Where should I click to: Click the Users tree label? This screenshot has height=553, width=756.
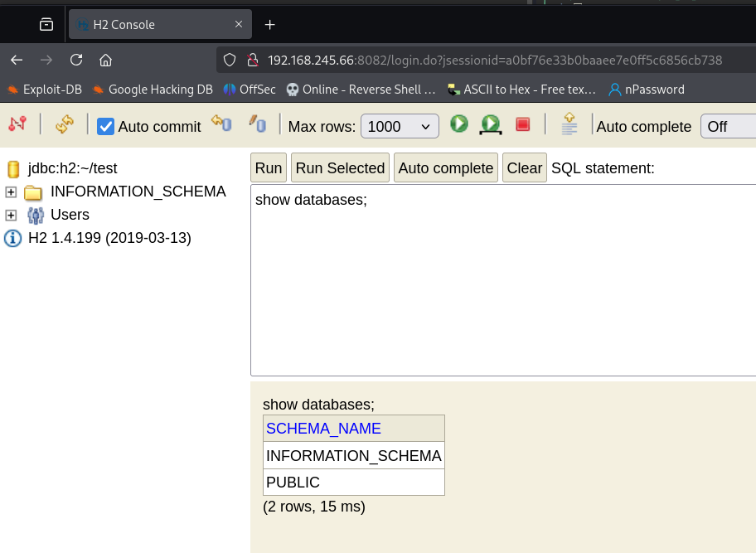tap(70, 215)
